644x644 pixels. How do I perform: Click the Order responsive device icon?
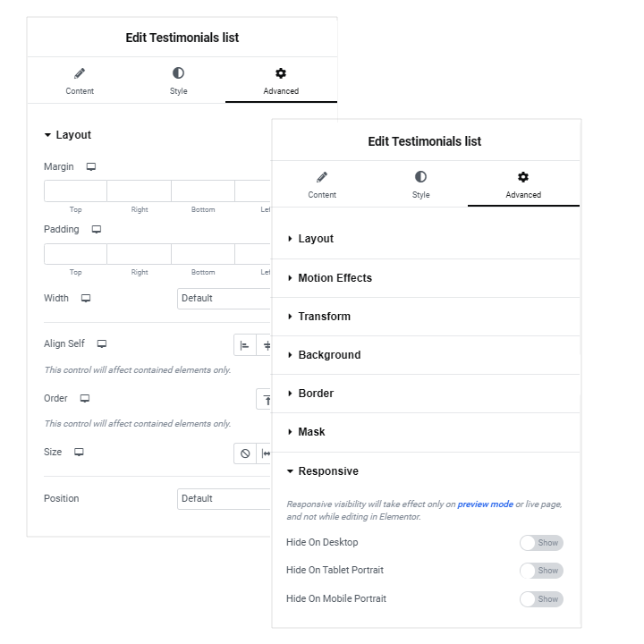coord(85,398)
